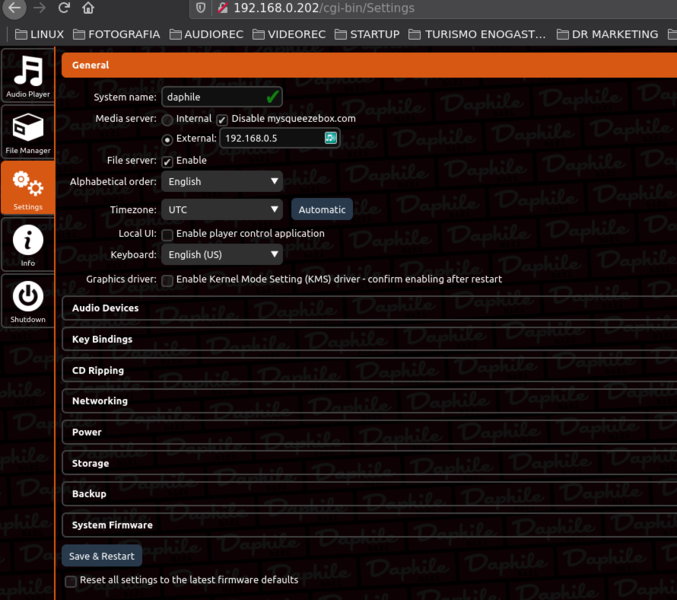Open the Alphabetical order dropdown
The width and height of the screenshot is (677, 600).
click(x=222, y=182)
